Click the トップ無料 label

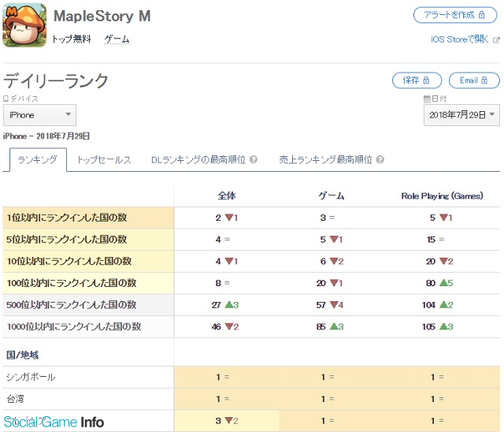coord(72,39)
